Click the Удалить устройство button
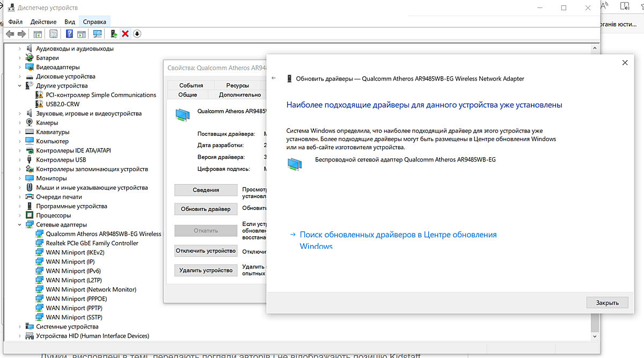This screenshot has width=644, height=358. point(206,271)
